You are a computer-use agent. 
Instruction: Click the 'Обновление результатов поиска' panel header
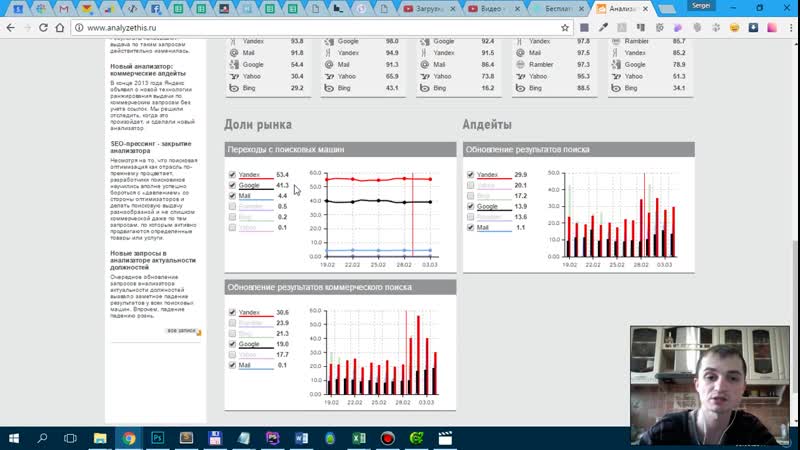click(x=579, y=149)
